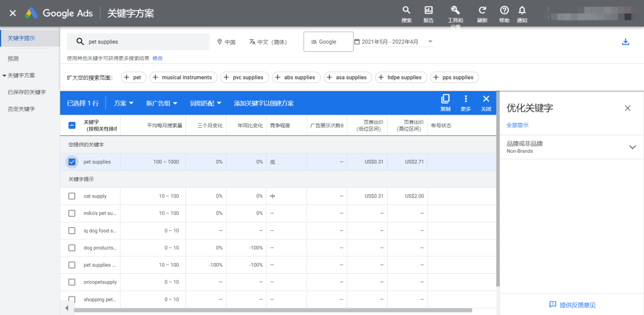
Task: Check the 'pet supplies ...' row with -100% checkbox
Action: [x=72, y=265]
